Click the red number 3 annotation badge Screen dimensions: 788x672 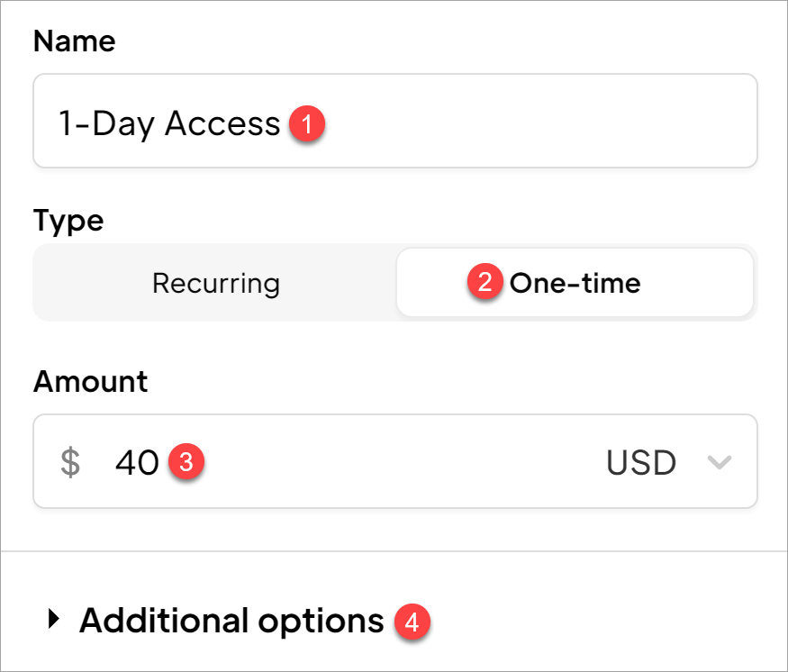pos(186,462)
